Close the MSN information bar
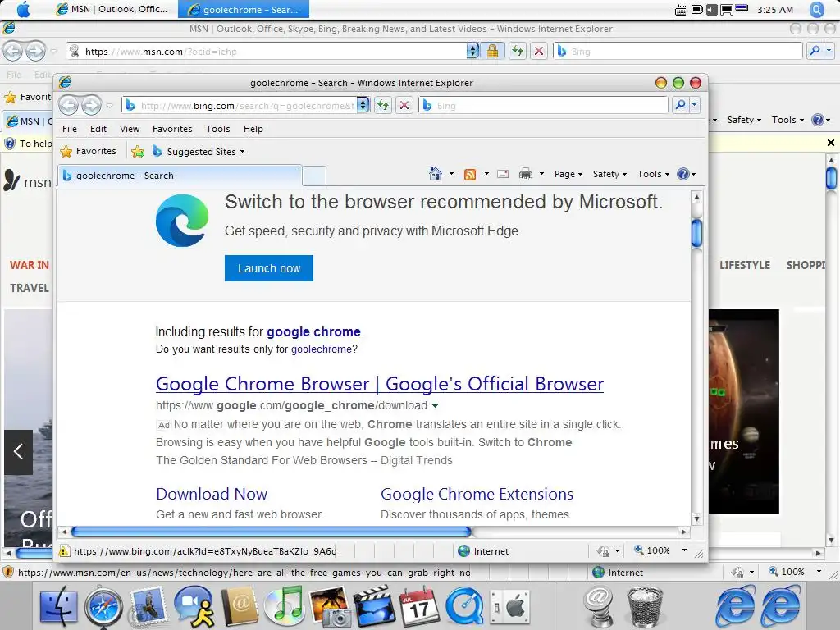The image size is (840, 630). (830, 143)
